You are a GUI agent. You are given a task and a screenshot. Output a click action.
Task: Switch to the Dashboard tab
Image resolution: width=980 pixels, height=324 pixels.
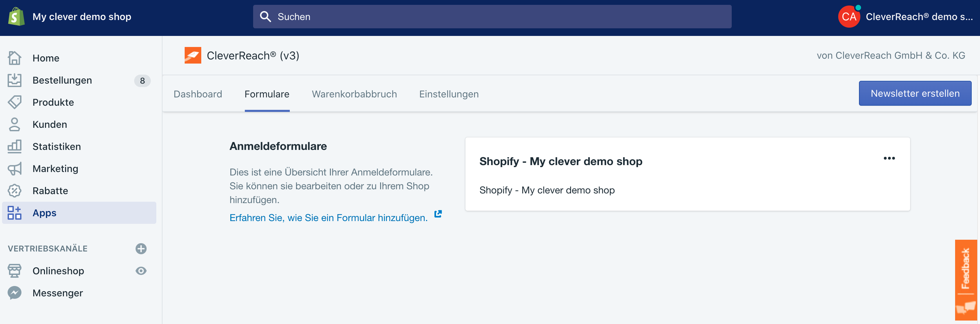[198, 94]
